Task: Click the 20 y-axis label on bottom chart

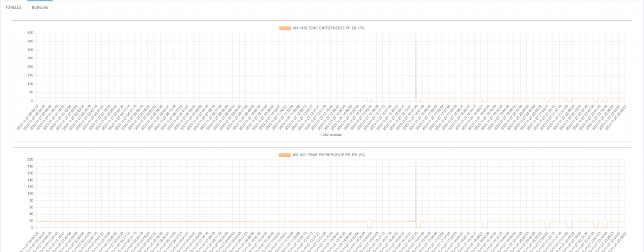Action: click(x=30, y=220)
